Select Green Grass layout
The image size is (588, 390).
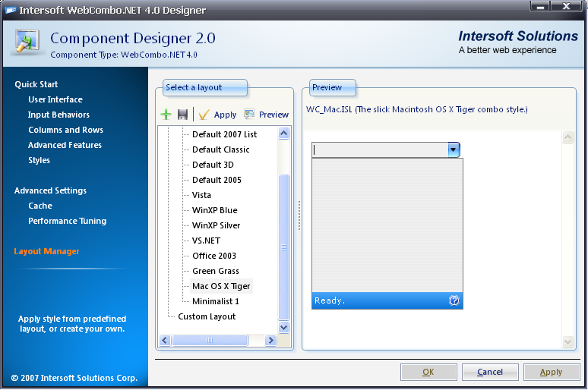[x=216, y=271]
